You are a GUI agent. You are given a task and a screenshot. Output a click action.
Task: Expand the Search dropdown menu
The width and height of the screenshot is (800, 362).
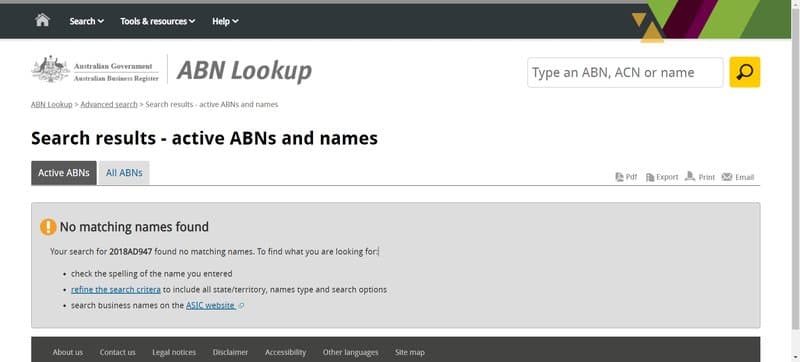click(86, 21)
